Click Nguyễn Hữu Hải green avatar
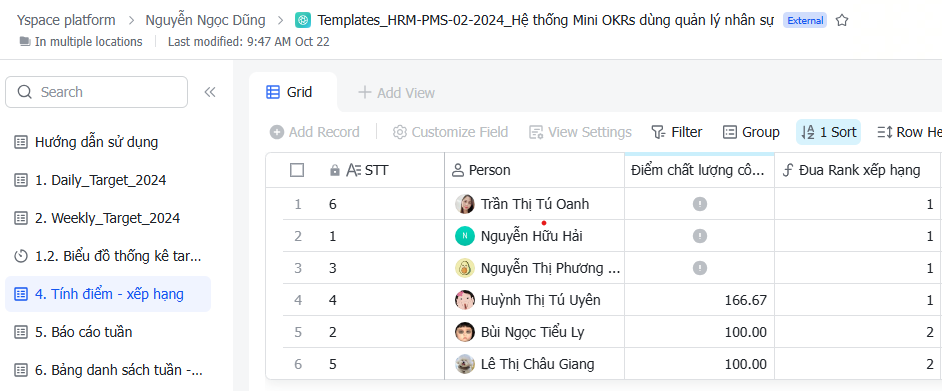The image size is (942, 391). click(x=465, y=236)
